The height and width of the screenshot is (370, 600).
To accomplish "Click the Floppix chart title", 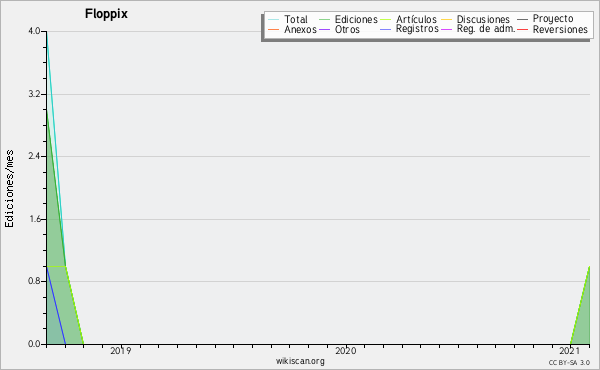I will click(x=106, y=14).
